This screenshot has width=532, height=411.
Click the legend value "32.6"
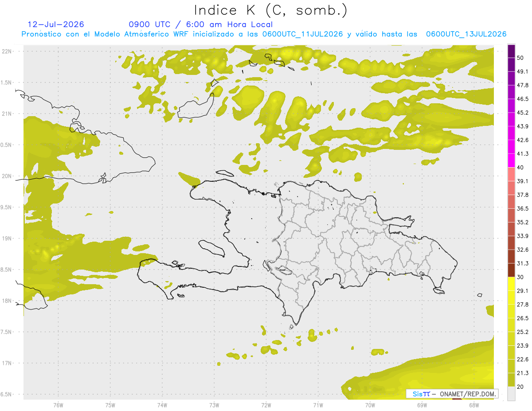click(523, 250)
